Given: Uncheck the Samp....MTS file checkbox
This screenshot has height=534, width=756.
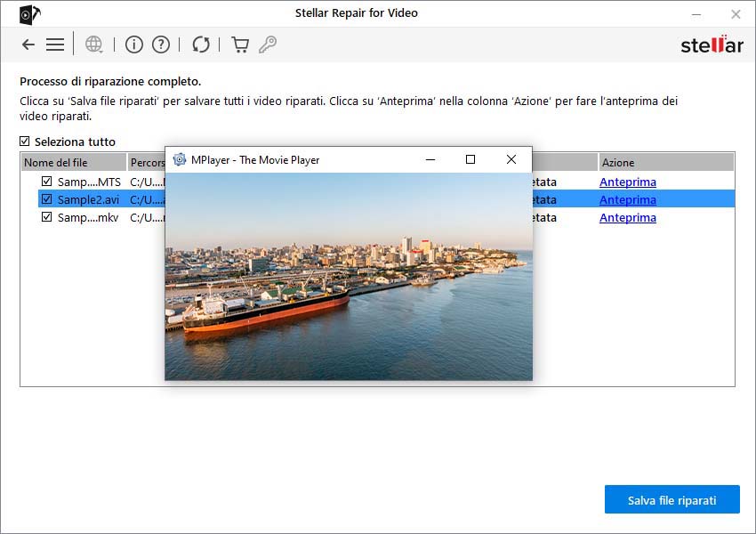Looking at the screenshot, I should [x=47, y=182].
